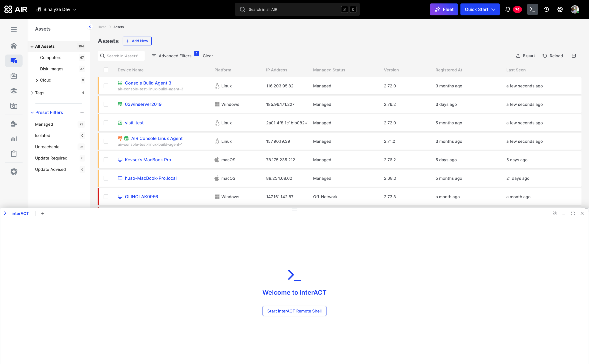Open the bar chart icon in sidebar
This screenshot has height=364, width=589.
tap(14, 139)
